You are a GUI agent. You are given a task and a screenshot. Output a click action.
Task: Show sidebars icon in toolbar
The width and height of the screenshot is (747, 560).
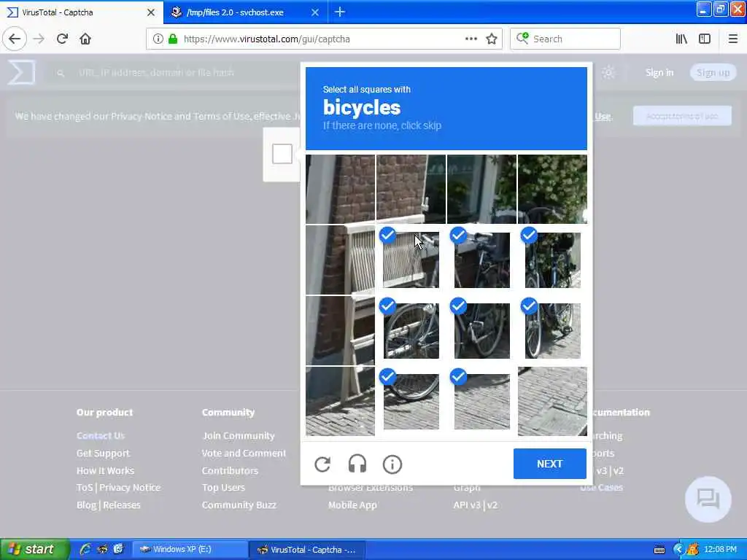click(x=705, y=39)
